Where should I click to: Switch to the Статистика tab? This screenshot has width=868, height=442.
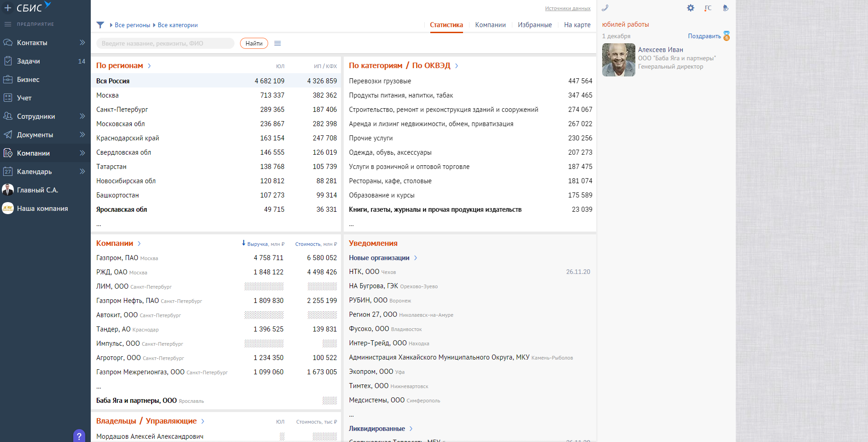[x=446, y=25]
